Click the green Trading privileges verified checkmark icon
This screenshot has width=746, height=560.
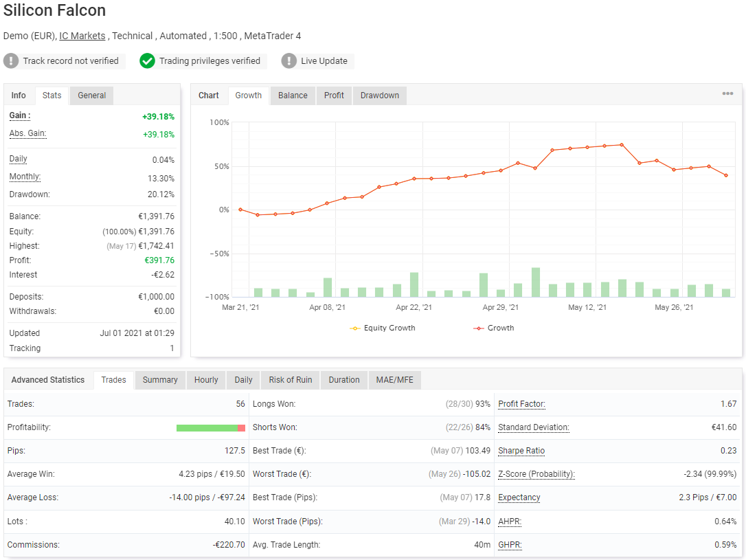click(147, 60)
